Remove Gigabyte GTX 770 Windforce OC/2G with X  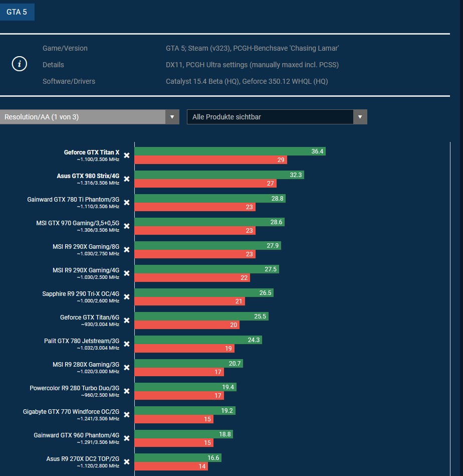coord(127,415)
